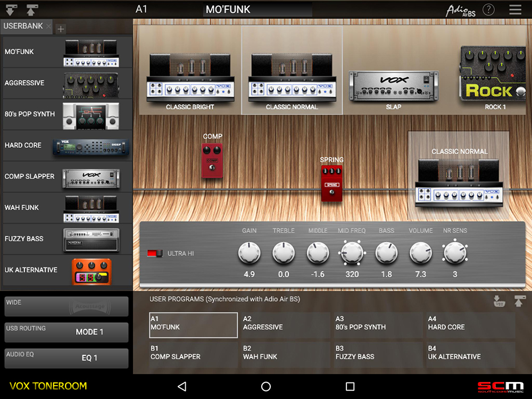Open the help question mark icon
This screenshot has width=532, height=399.
click(488, 10)
